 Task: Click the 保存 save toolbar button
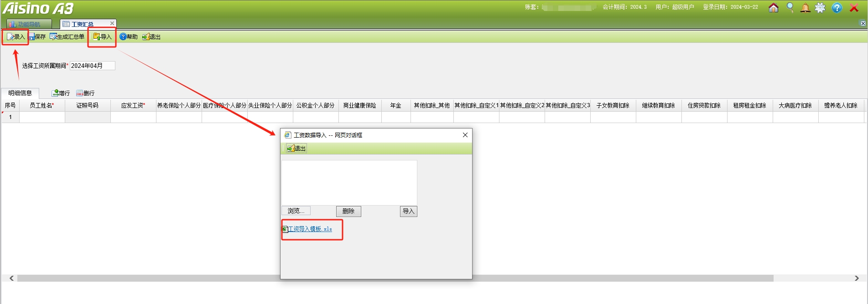(37, 37)
